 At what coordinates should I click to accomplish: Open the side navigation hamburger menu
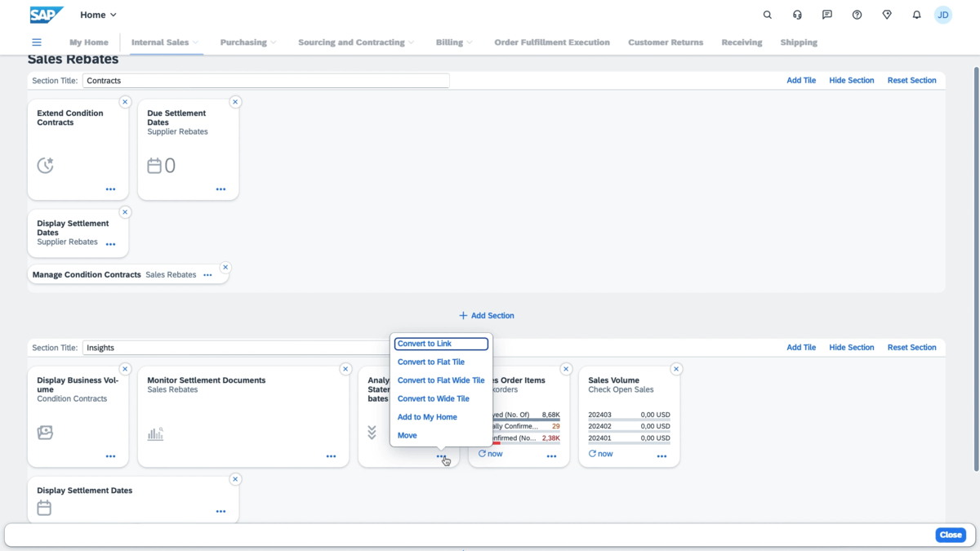click(x=37, y=42)
